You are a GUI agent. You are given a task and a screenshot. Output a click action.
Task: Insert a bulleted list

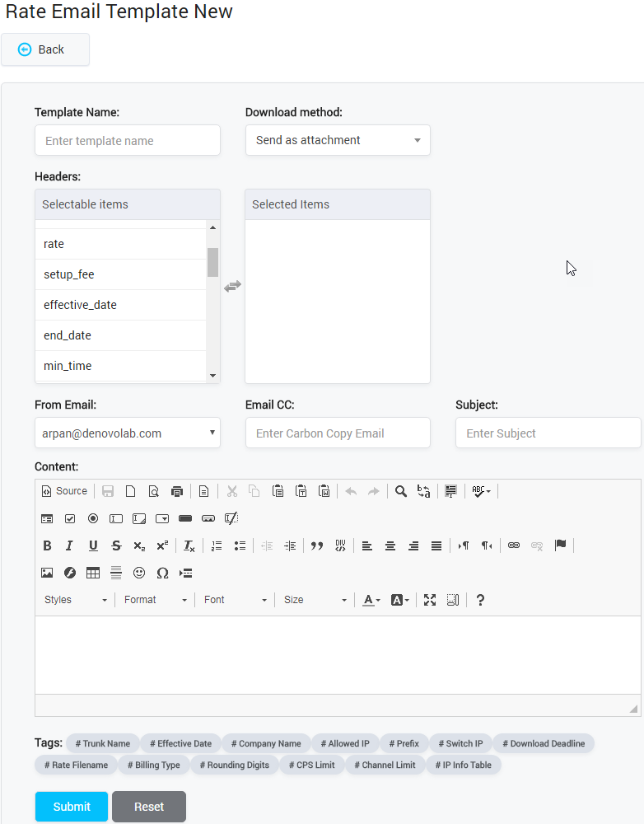coord(240,545)
